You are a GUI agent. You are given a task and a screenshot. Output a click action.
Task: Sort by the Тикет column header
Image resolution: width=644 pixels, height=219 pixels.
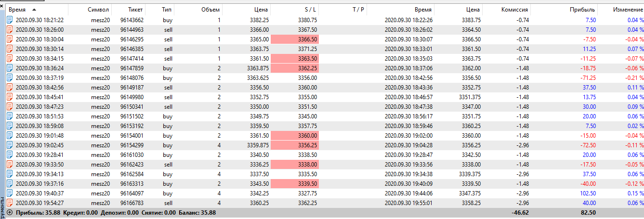[x=135, y=9]
